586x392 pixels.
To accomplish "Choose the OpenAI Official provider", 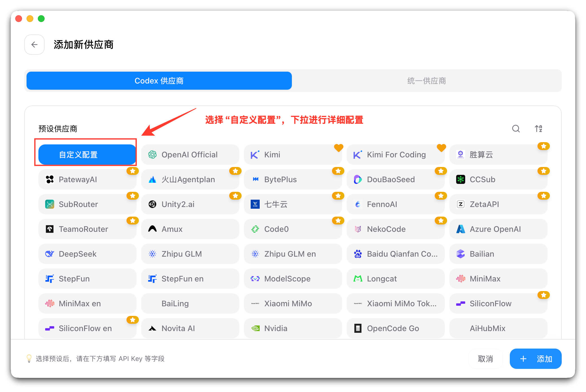I will pos(190,155).
